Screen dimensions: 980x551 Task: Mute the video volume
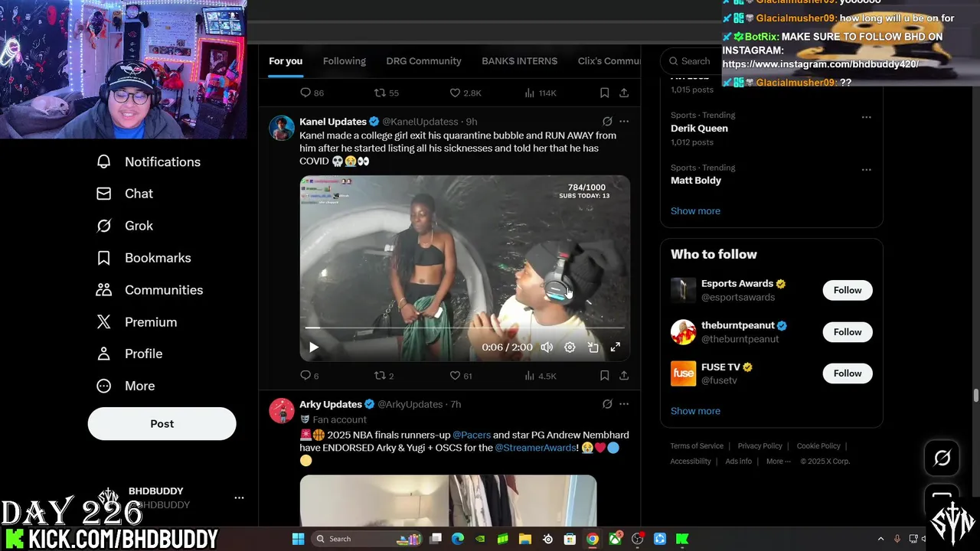tap(547, 347)
